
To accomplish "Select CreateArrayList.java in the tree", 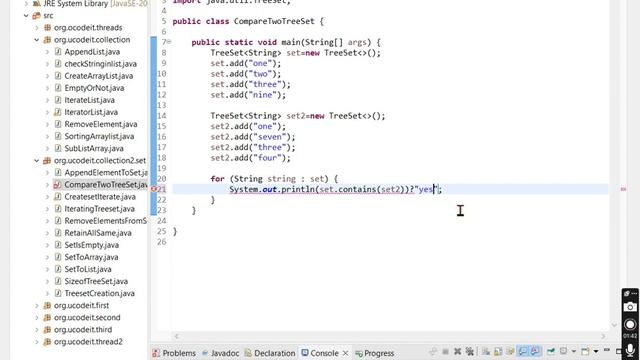I will click(99, 76).
